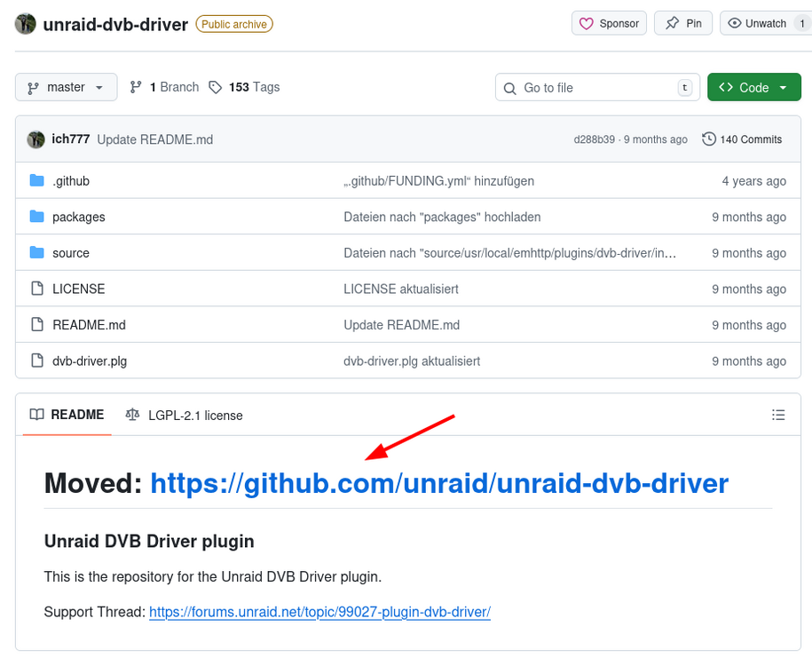The image size is (812, 666).
Task: Click the eye icon in Unwatch button
Action: [734, 23]
